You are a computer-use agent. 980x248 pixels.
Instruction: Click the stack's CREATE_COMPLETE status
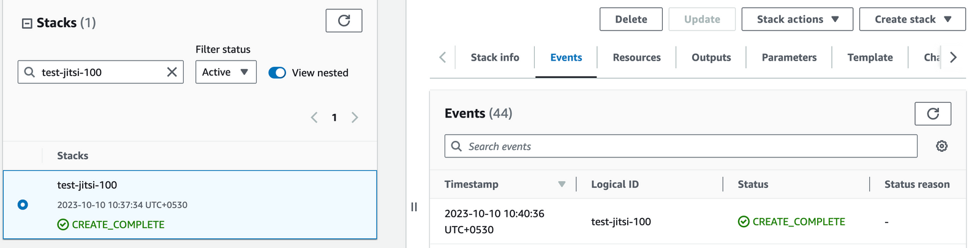tap(111, 225)
